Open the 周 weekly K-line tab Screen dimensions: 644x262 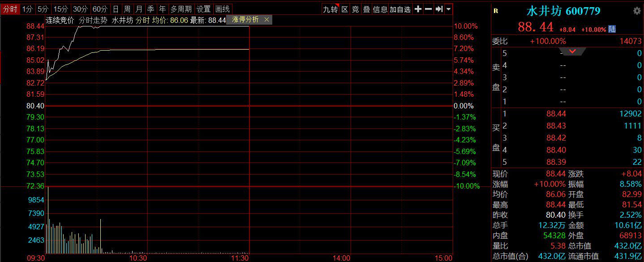click(127, 9)
